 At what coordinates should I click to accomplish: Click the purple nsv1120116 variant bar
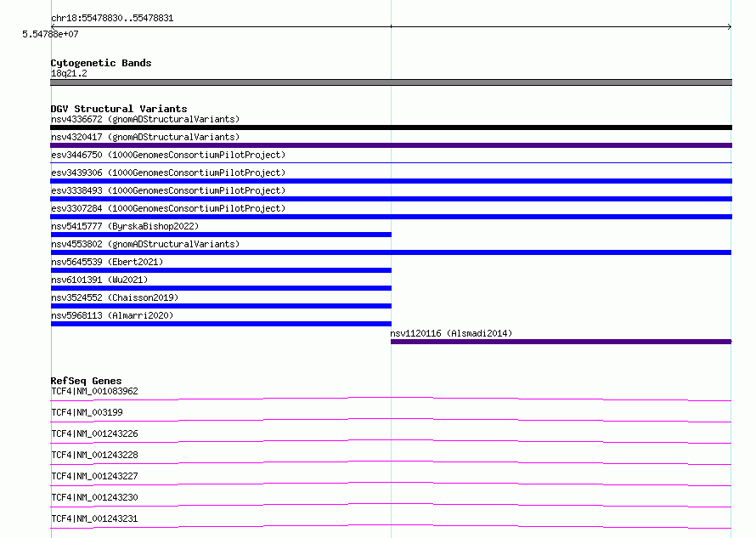[x=561, y=342]
